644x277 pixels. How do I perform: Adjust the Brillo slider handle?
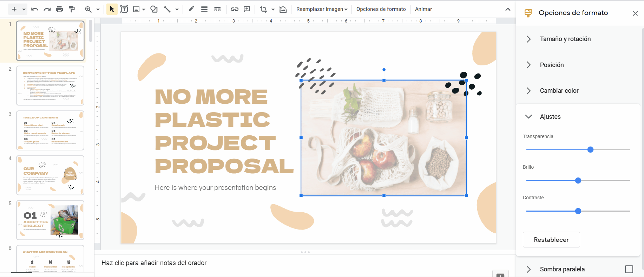tap(578, 181)
